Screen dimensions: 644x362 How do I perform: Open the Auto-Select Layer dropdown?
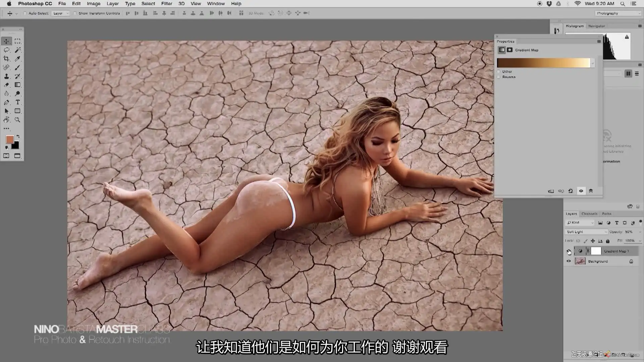pyautogui.click(x=61, y=13)
